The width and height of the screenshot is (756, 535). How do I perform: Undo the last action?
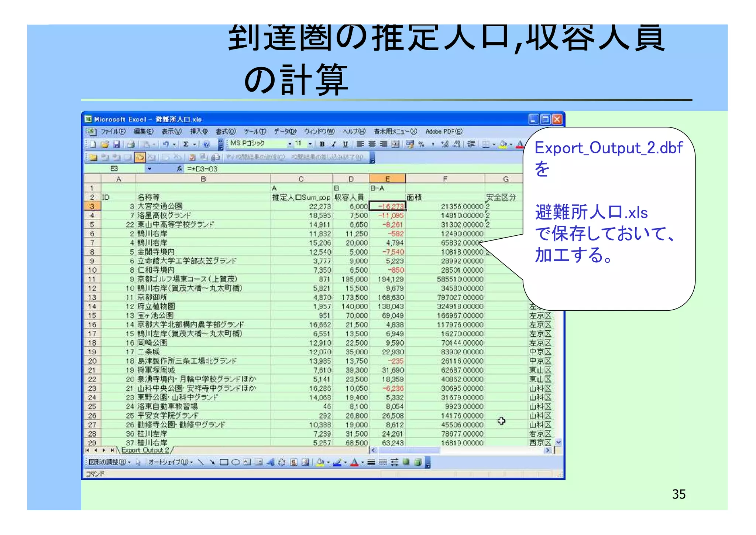pos(166,144)
